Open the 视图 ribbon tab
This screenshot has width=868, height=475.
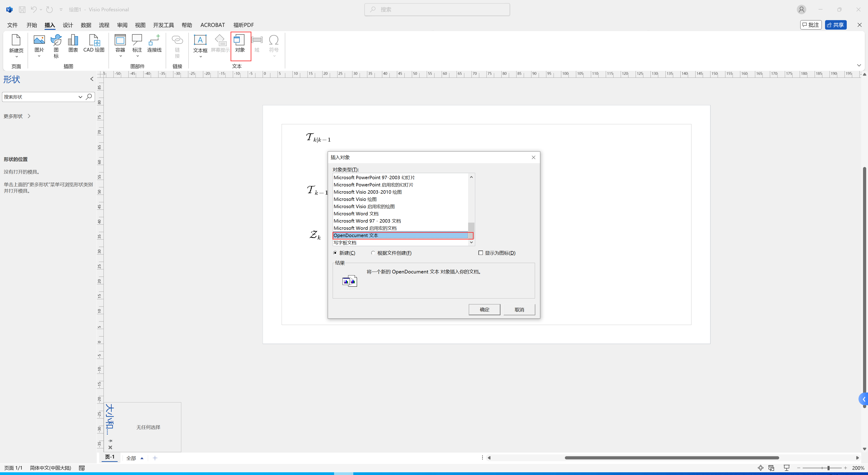(140, 25)
